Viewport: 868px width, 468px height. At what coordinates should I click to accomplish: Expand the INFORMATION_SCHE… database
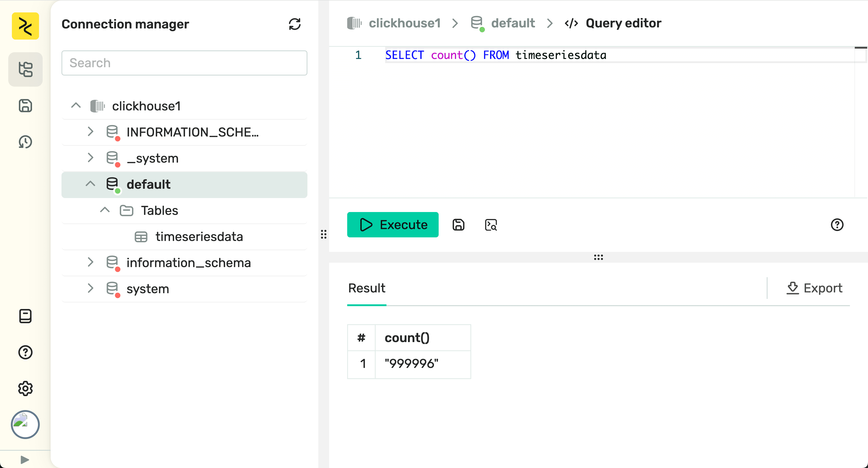click(x=90, y=132)
